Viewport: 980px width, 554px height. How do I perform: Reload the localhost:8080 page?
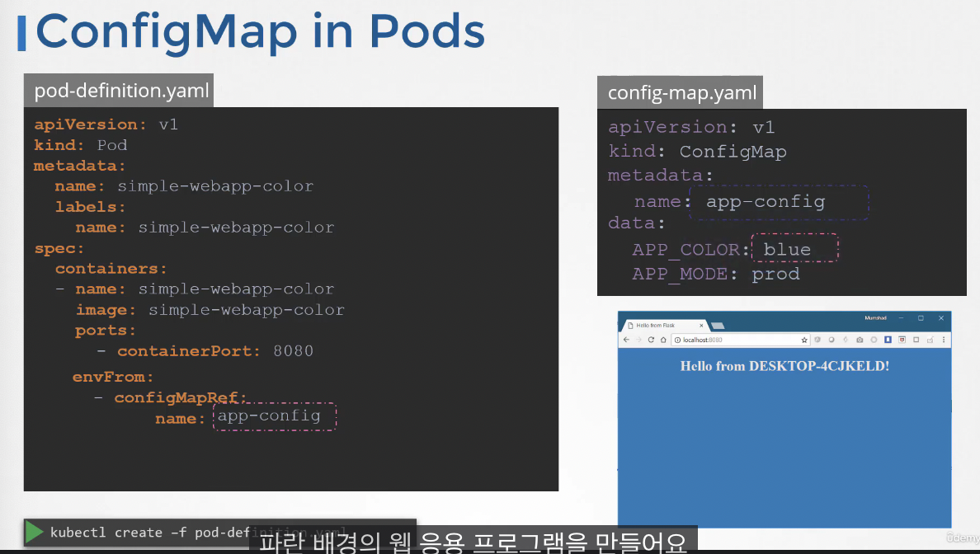pyautogui.click(x=651, y=340)
